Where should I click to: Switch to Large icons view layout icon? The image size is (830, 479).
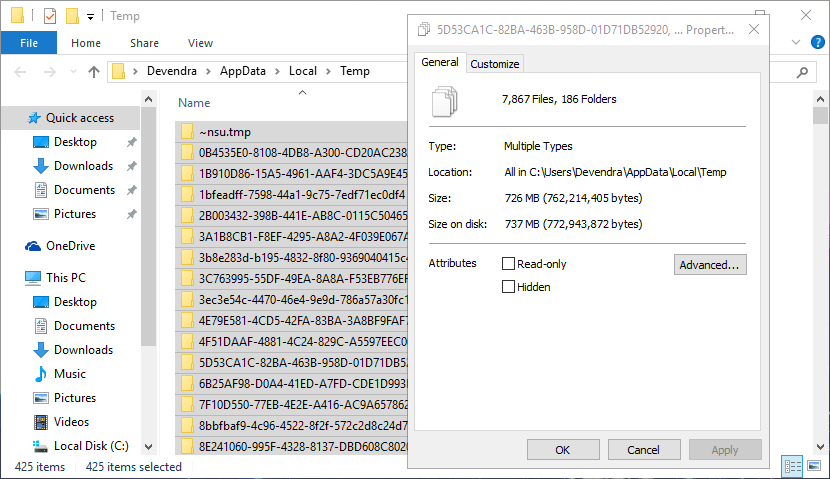click(x=814, y=466)
